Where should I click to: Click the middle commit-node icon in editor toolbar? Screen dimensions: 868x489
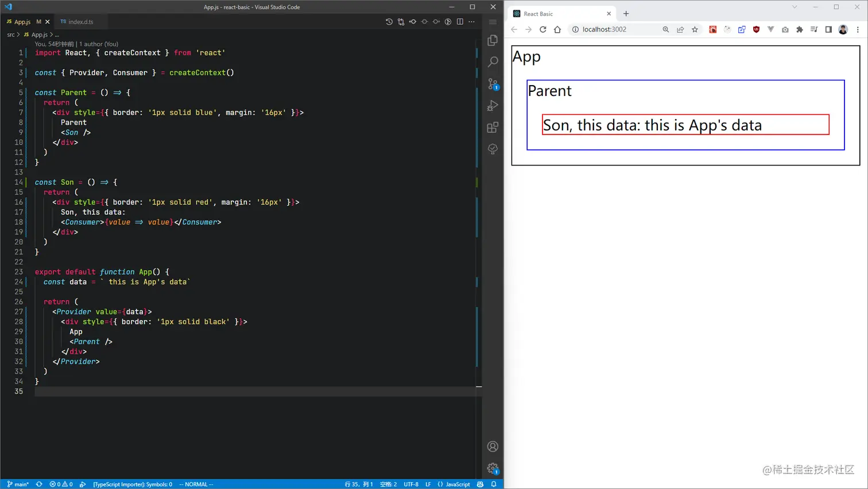pyautogui.click(x=425, y=22)
